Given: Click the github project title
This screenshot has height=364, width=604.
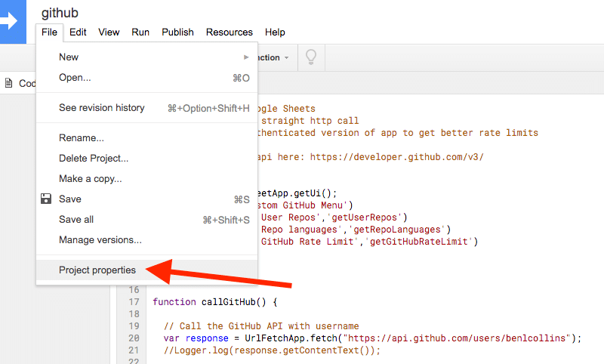Looking at the screenshot, I should [x=60, y=13].
